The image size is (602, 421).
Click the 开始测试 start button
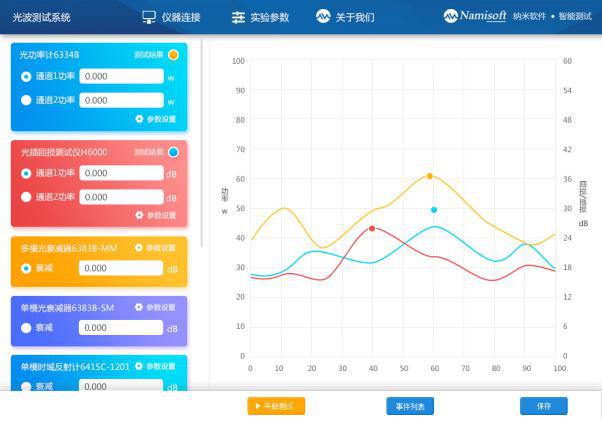(276, 406)
